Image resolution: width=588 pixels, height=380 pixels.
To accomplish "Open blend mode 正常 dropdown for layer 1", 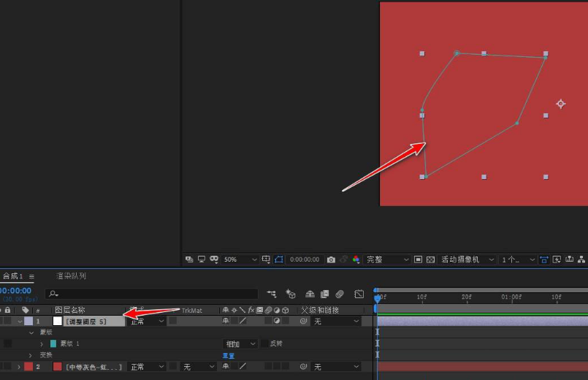I will click(147, 322).
